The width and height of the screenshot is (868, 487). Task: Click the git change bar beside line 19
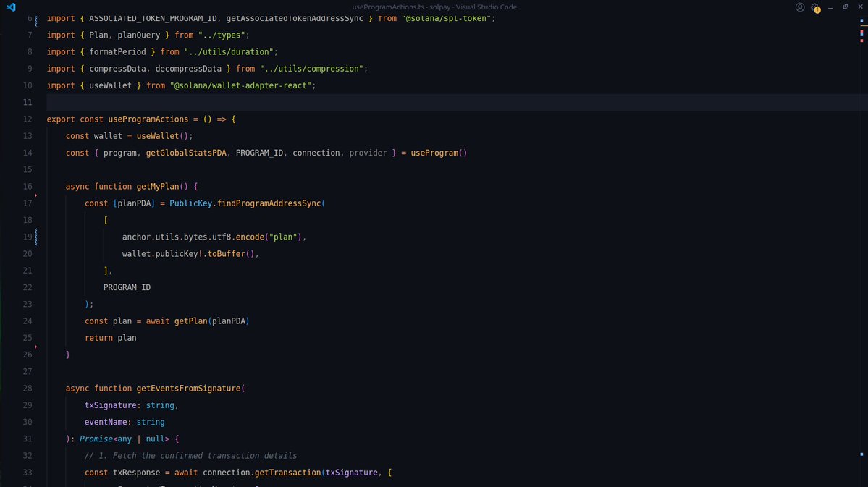click(36, 237)
